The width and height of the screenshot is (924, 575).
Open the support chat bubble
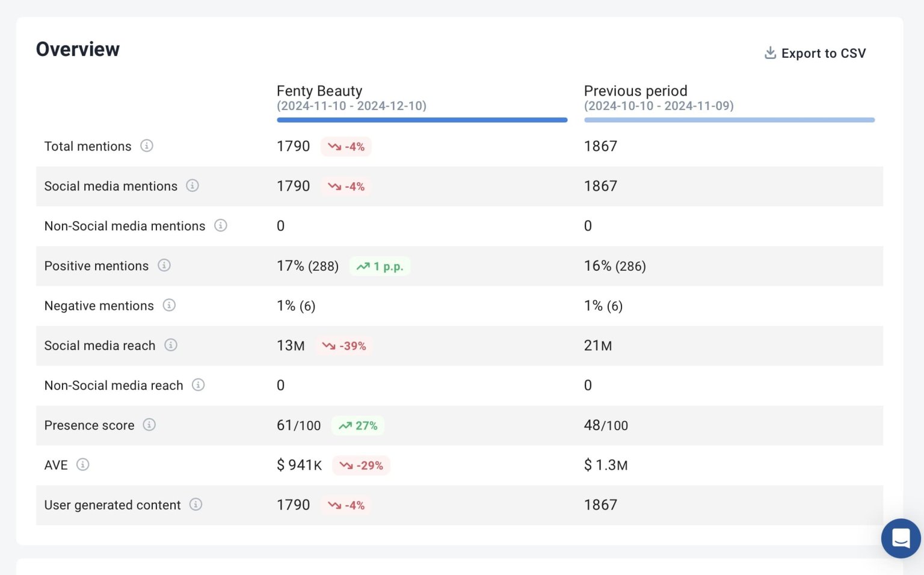pyautogui.click(x=901, y=538)
